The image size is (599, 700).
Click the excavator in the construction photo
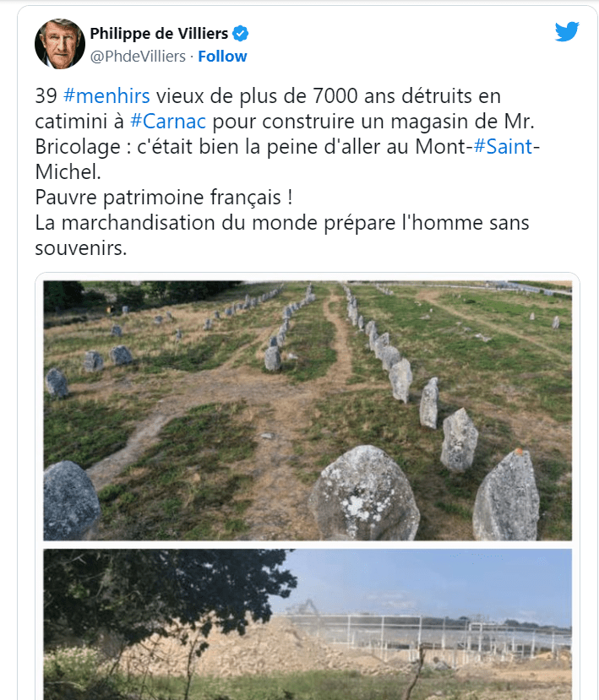(306, 608)
